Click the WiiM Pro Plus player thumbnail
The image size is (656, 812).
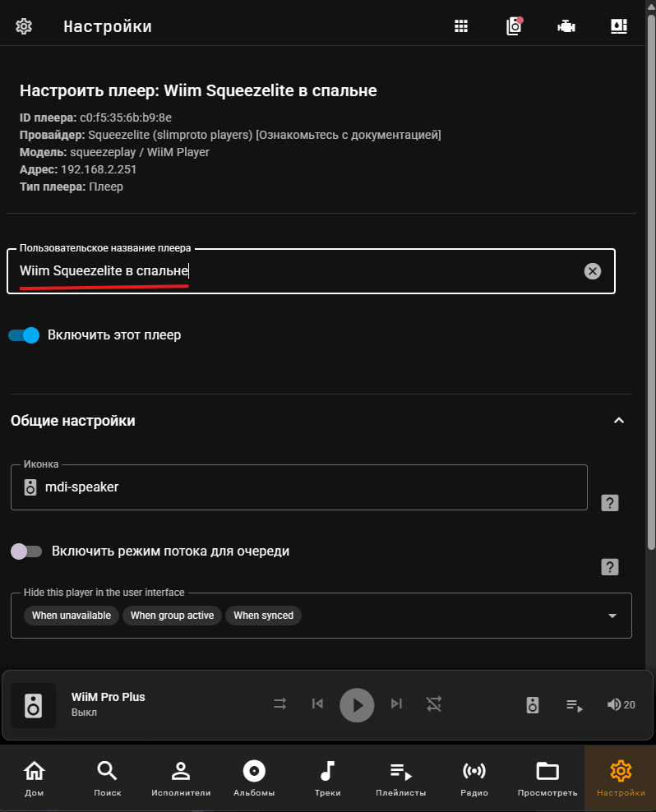[33, 705]
